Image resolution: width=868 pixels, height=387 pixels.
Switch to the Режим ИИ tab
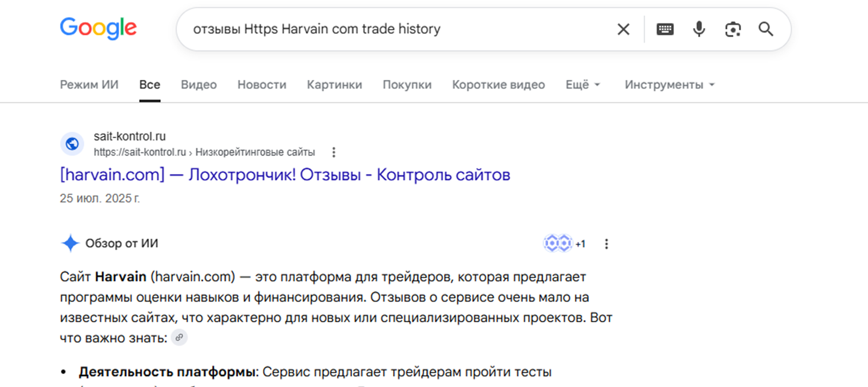pyautogui.click(x=89, y=85)
